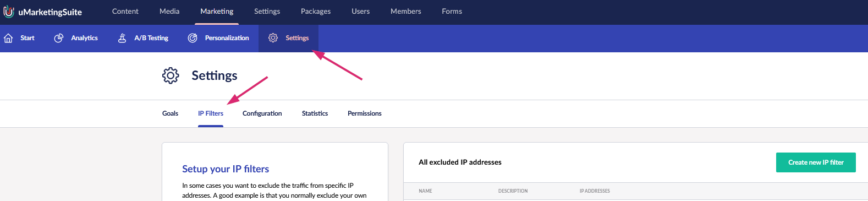Click the Start home icon
The height and width of the screenshot is (201, 868).
[8, 38]
